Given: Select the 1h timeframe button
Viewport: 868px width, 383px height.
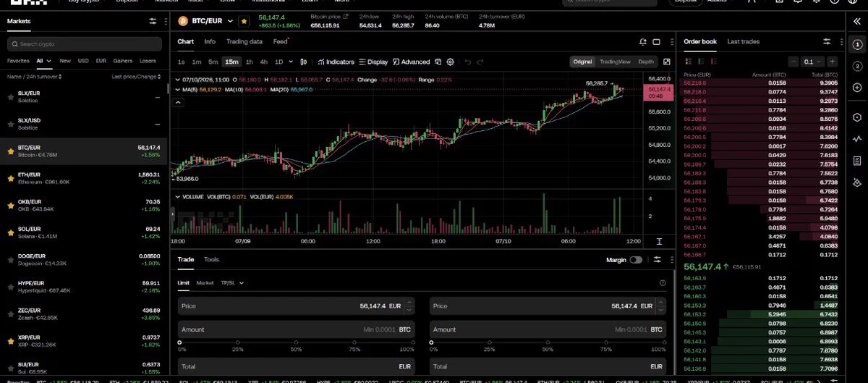Looking at the screenshot, I should (x=250, y=62).
